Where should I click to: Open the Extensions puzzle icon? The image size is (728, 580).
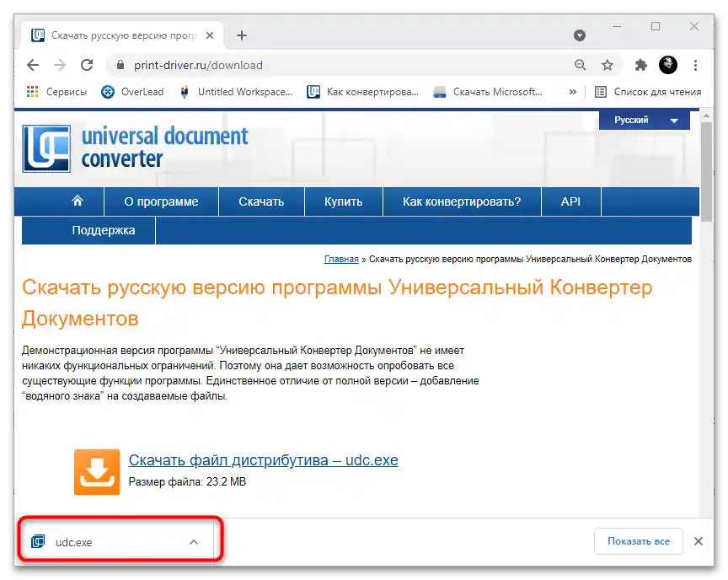click(641, 65)
